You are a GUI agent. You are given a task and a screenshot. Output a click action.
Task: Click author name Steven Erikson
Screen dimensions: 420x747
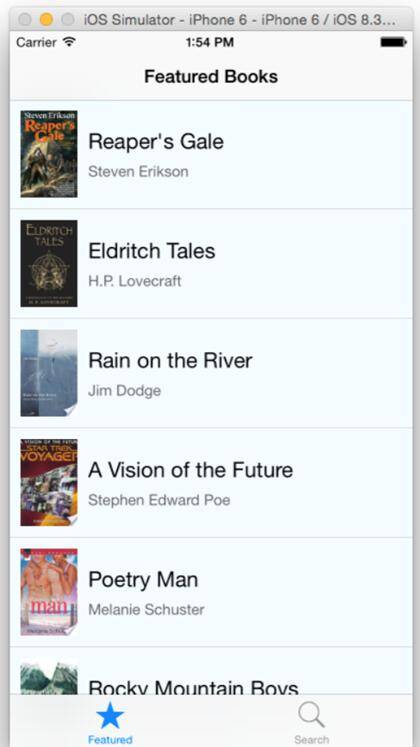tap(138, 172)
